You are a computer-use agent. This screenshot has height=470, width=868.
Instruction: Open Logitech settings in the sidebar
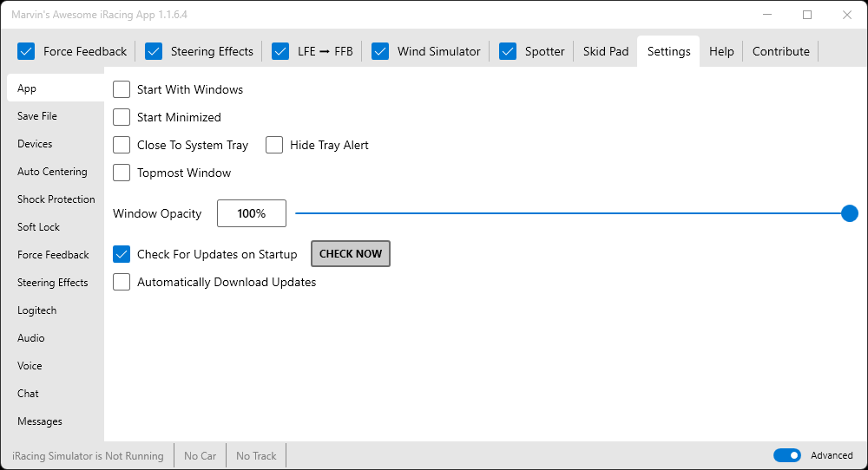(x=36, y=310)
